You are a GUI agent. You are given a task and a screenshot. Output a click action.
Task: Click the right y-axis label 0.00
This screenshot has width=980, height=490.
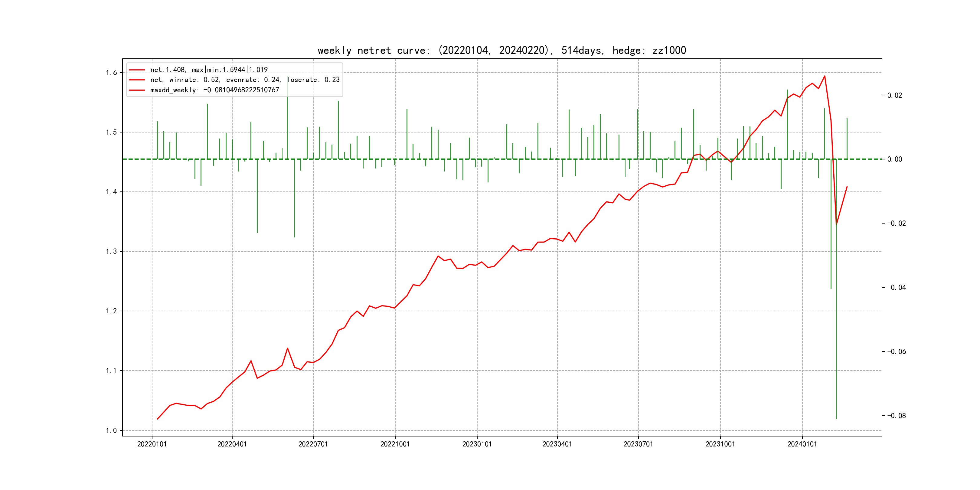[894, 159]
